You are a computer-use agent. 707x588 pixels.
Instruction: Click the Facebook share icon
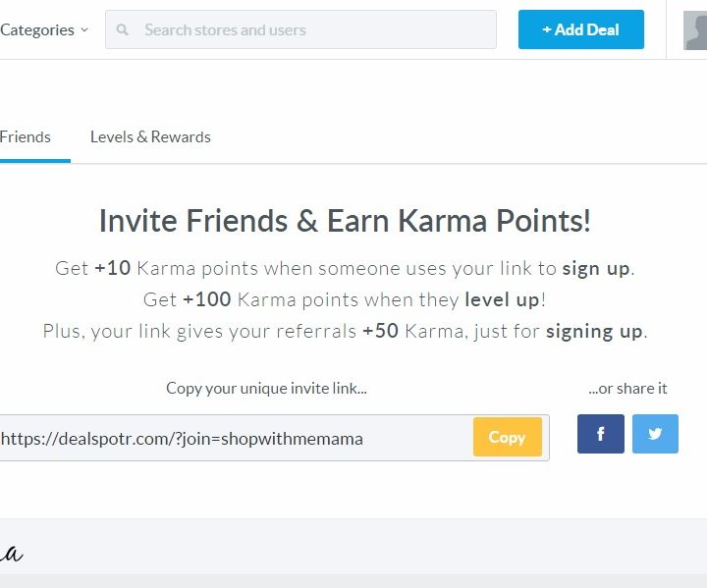click(601, 434)
